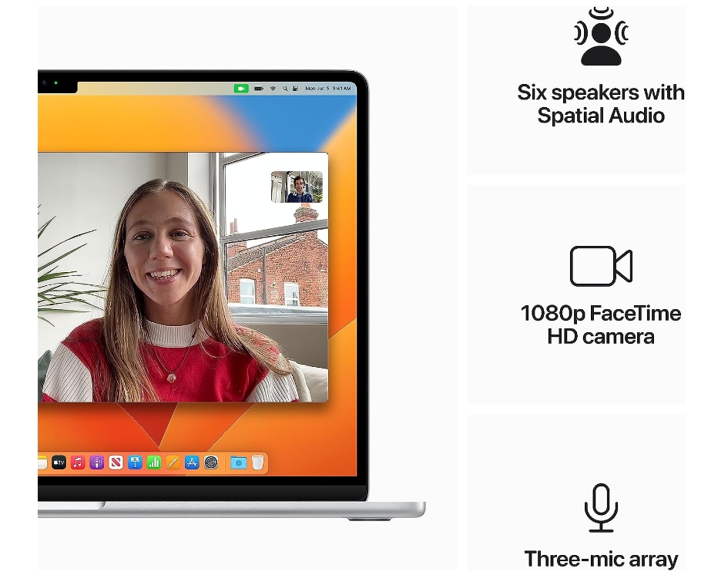This screenshot has height=582, width=728.
Task: Click the News app in Dock
Action: pos(116,463)
